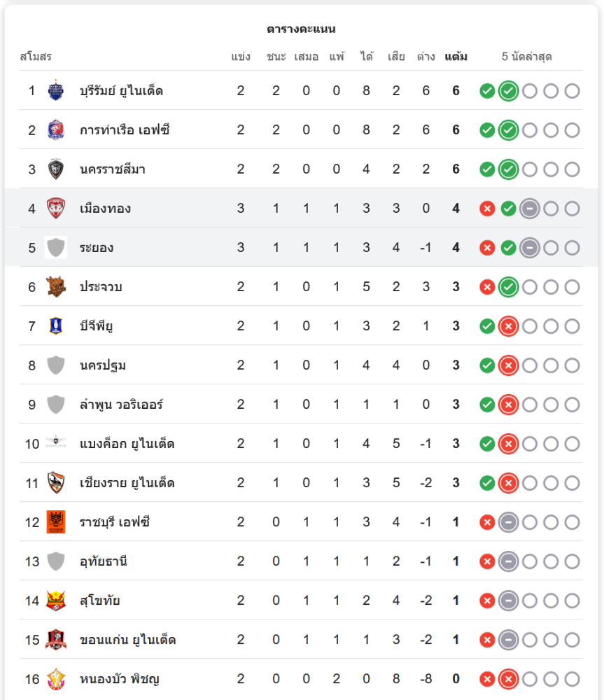The height and width of the screenshot is (700, 604).
Task: Click the Prachuap (ประจวบ) club logo
Action: 56,286
